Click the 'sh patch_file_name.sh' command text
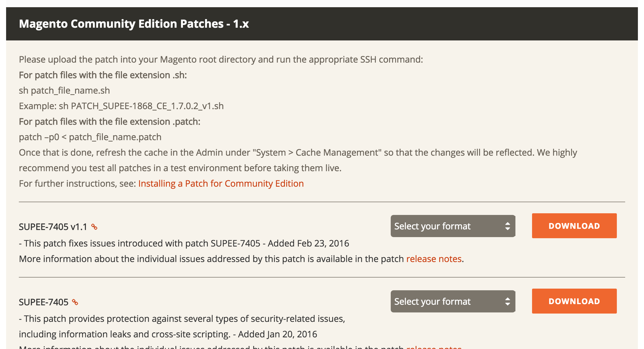Image resolution: width=644 pixels, height=349 pixels. pos(64,91)
